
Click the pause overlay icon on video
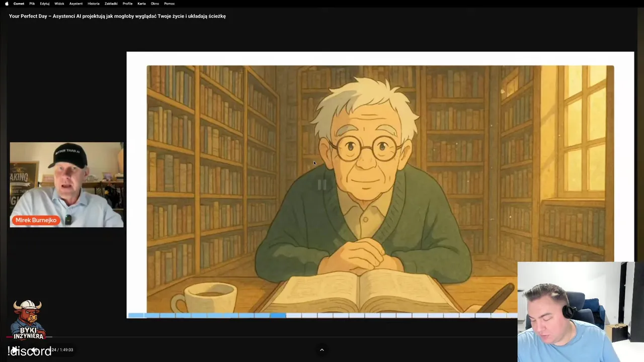(322, 185)
